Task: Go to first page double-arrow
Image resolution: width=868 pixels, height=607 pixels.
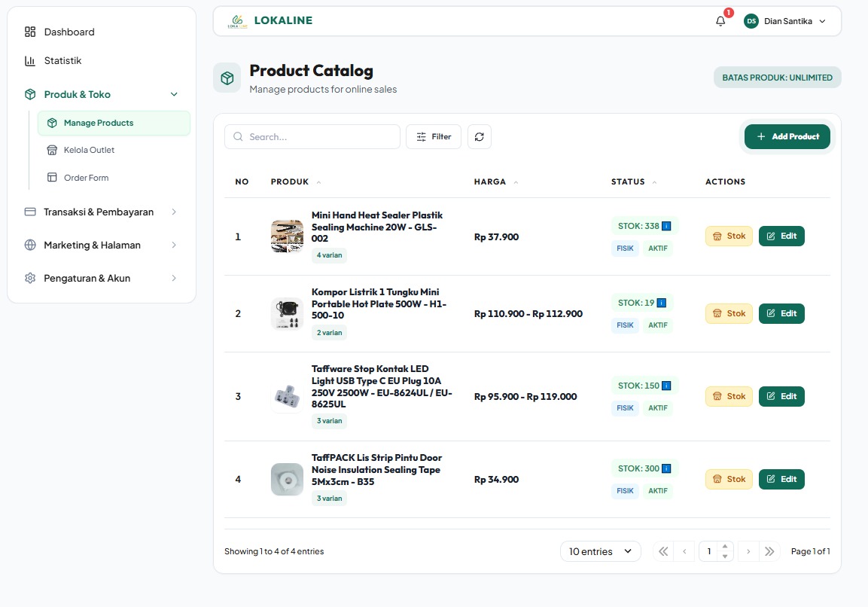Action: [x=663, y=551]
